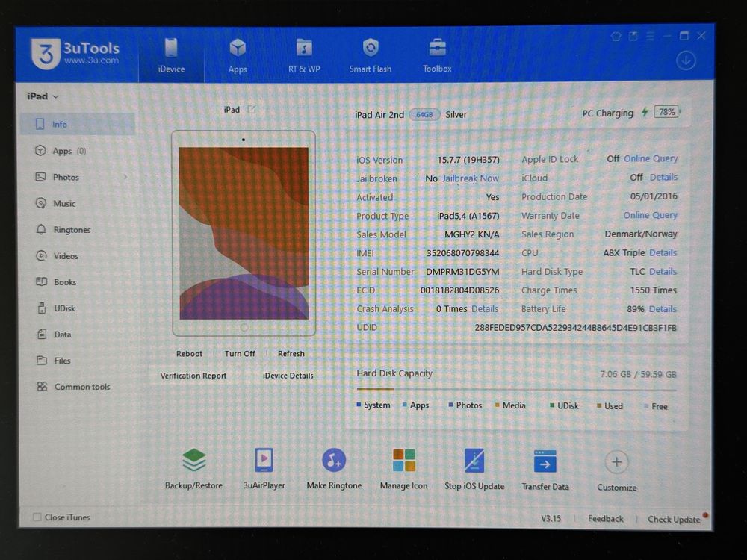Click the Ringtones bell icon
Image resolution: width=747 pixels, height=560 pixels.
(41, 229)
